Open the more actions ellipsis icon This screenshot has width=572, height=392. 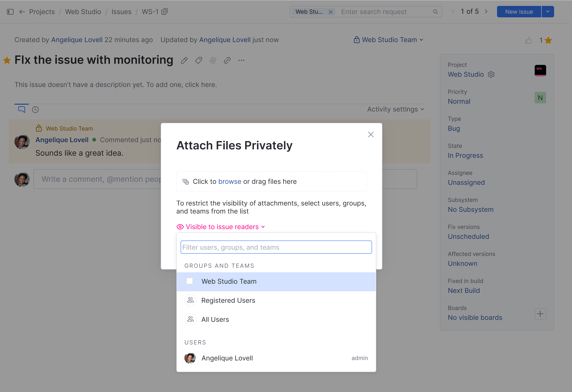(x=241, y=60)
